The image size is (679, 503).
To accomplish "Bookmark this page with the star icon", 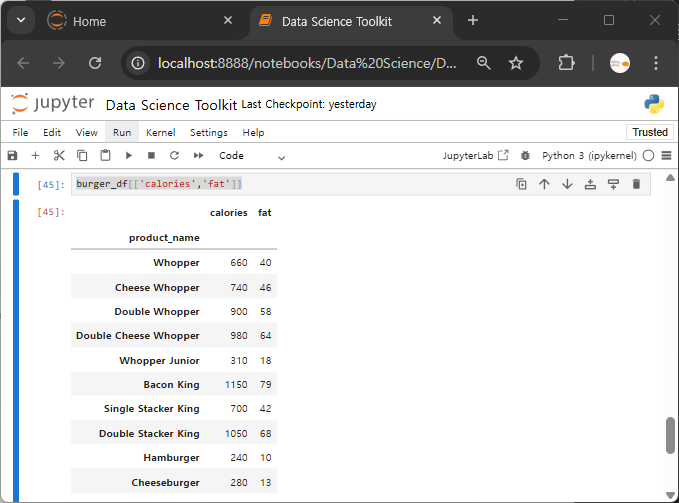I will tap(516, 63).
